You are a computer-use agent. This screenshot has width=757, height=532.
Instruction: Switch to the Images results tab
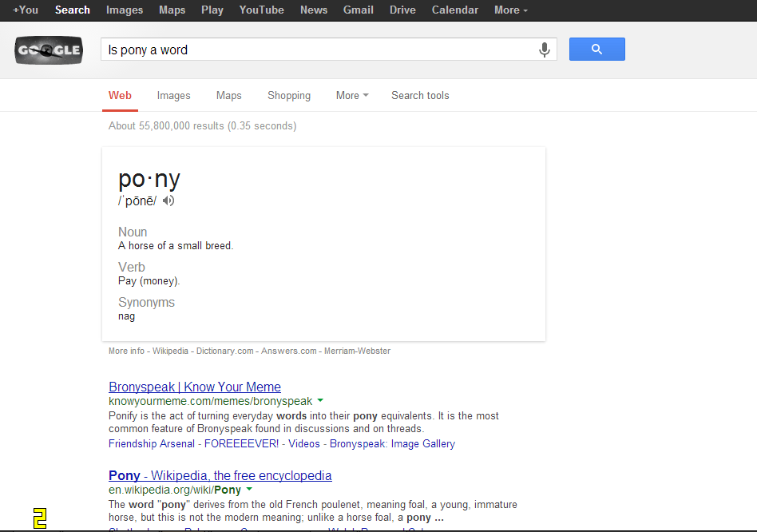(x=173, y=95)
